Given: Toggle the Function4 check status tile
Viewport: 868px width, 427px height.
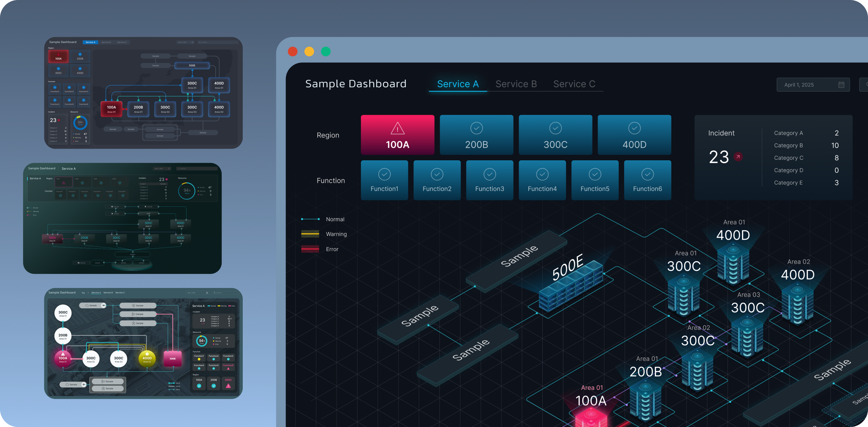Looking at the screenshot, I should 542,180.
